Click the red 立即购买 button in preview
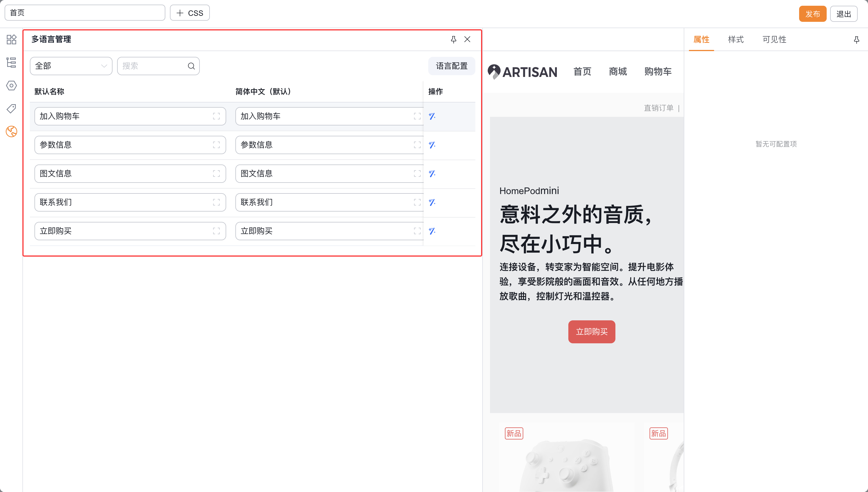Image resolution: width=868 pixels, height=492 pixels. pyautogui.click(x=591, y=332)
